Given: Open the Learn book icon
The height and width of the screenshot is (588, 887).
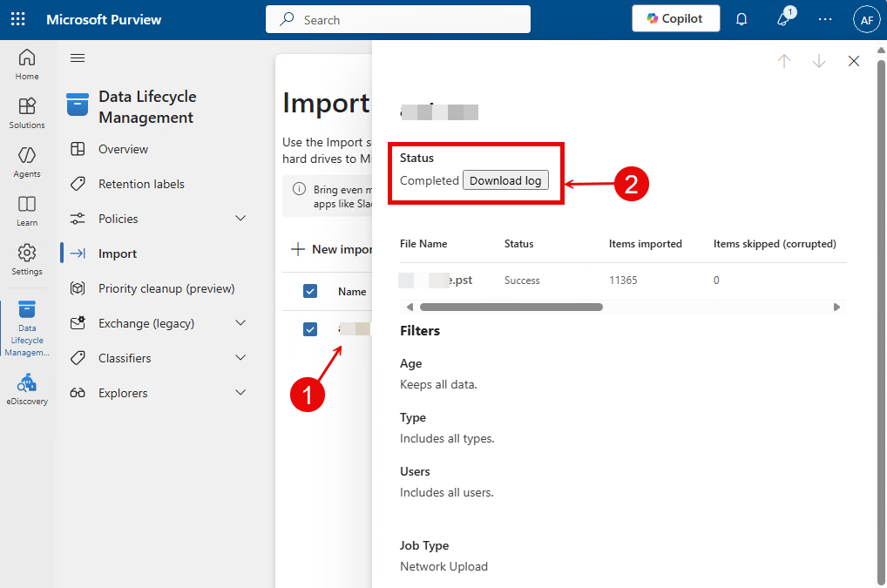Looking at the screenshot, I should [27, 210].
